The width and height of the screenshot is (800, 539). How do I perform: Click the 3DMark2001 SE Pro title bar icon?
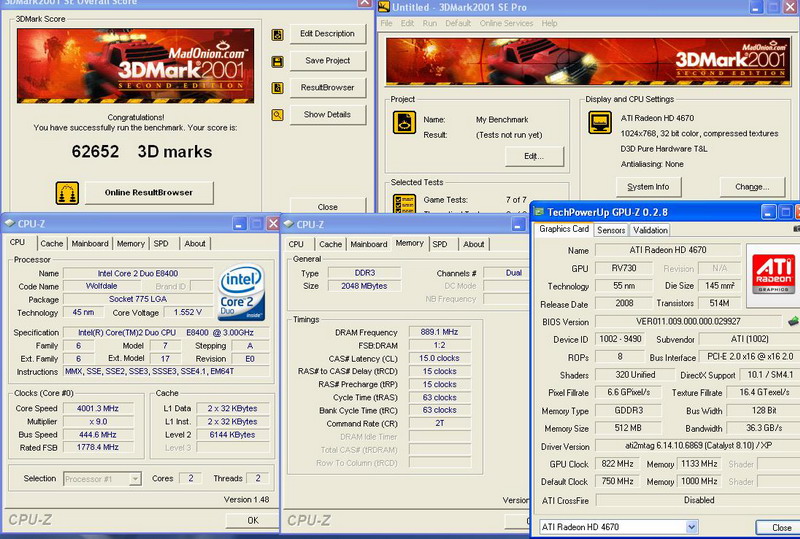(x=384, y=7)
